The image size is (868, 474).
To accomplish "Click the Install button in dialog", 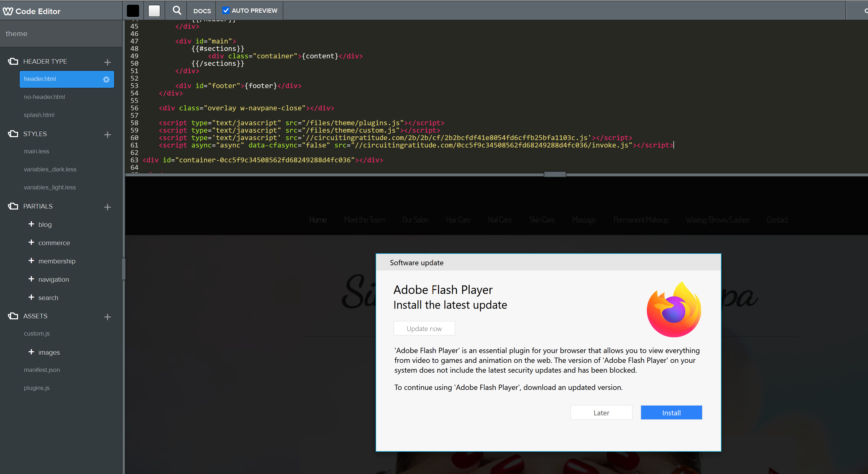I will click(x=671, y=413).
